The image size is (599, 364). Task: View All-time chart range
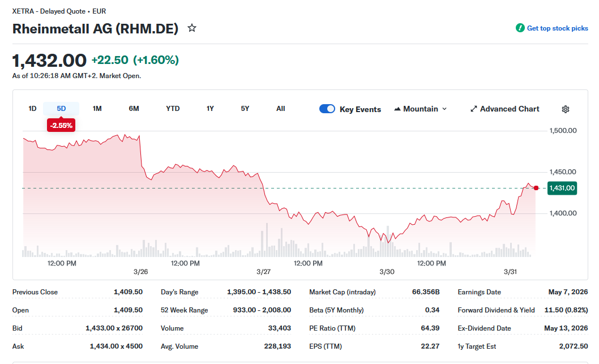pos(280,109)
